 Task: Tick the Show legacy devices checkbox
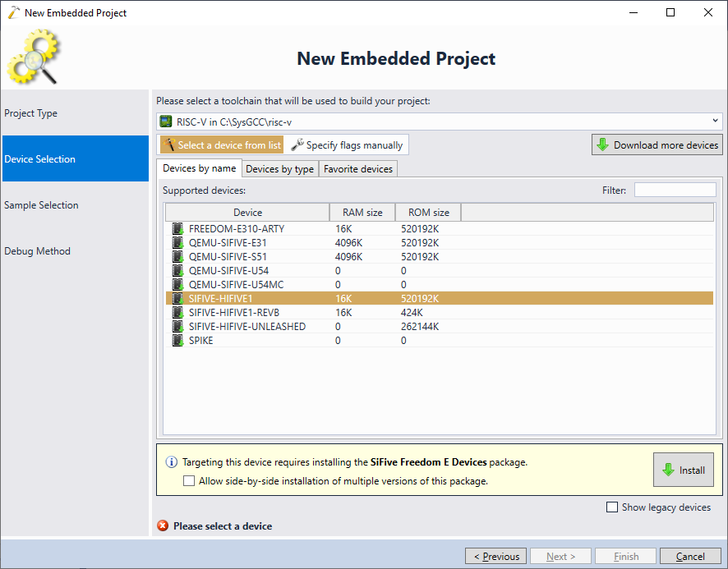[612, 507]
